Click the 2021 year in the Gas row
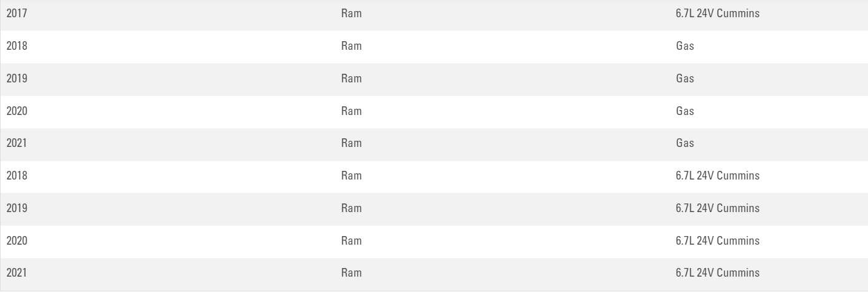Viewport: 868px width, 292px height. tap(17, 143)
